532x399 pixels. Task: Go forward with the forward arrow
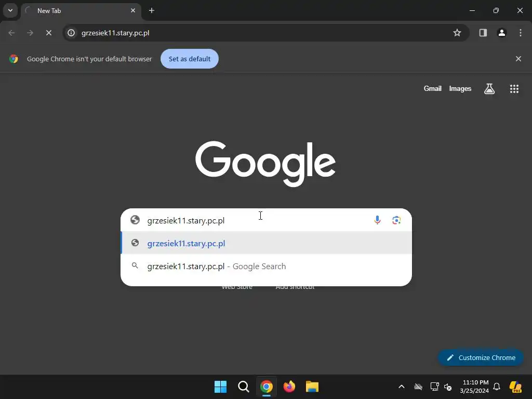pyautogui.click(x=30, y=33)
